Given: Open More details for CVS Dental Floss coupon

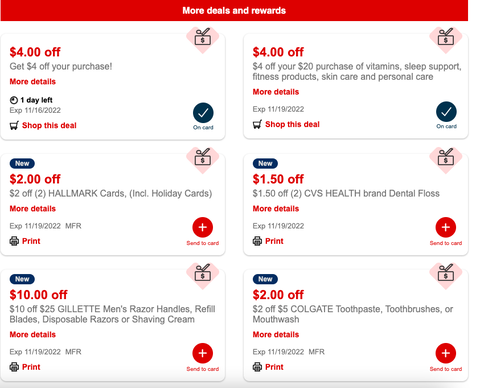Looking at the screenshot, I should 276,209.
